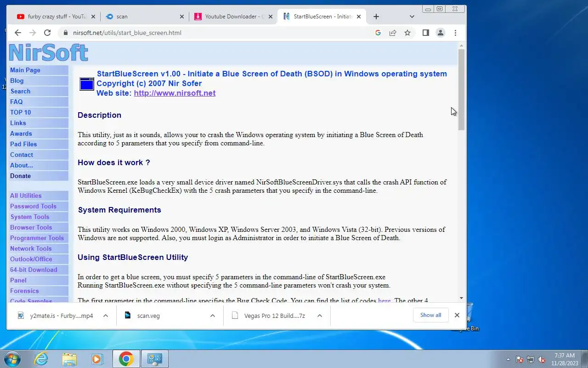Switch to Youtube Downloader tab

pyautogui.click(x=232, y=17)
